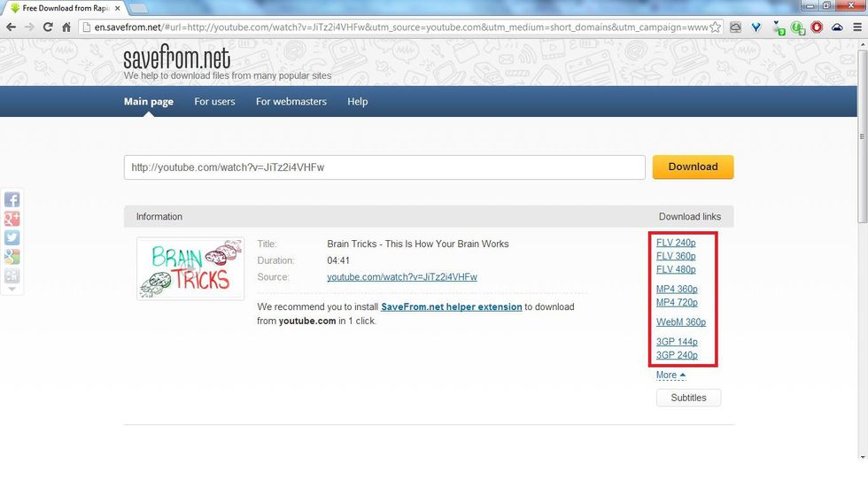Reload the page with refresh icon
The image size is (868, 488).
pyautogui.click(x=48, y=27)
